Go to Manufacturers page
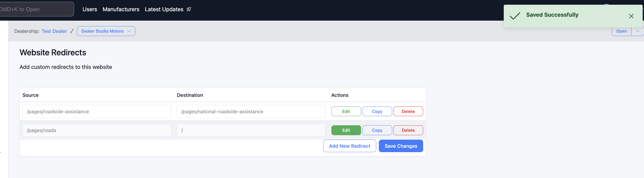This screenshot has height=178, width=644. click(x=121, y=9)
